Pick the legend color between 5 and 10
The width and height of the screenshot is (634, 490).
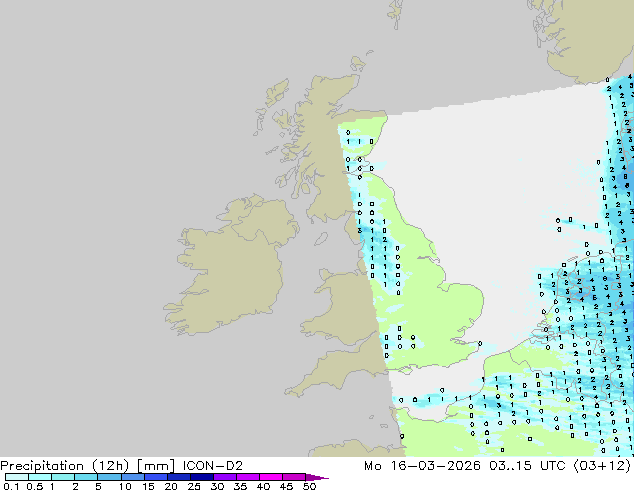click(x=110, y=478)
